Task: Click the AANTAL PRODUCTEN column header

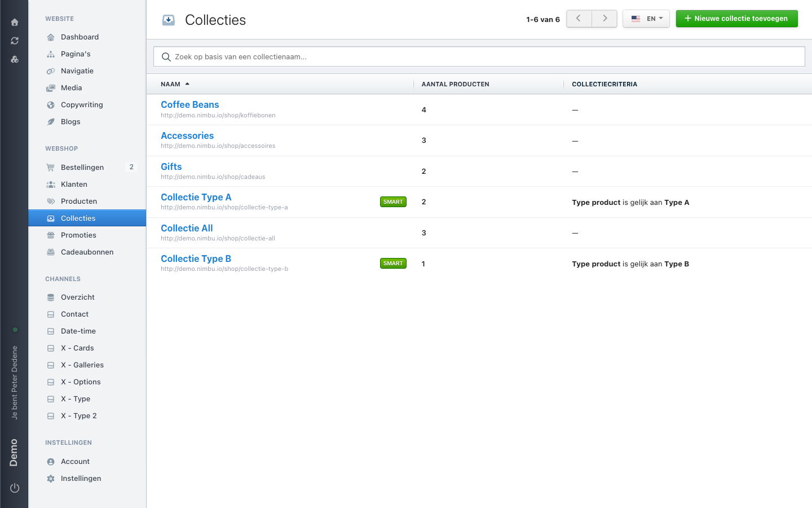Action: (455, 84)
